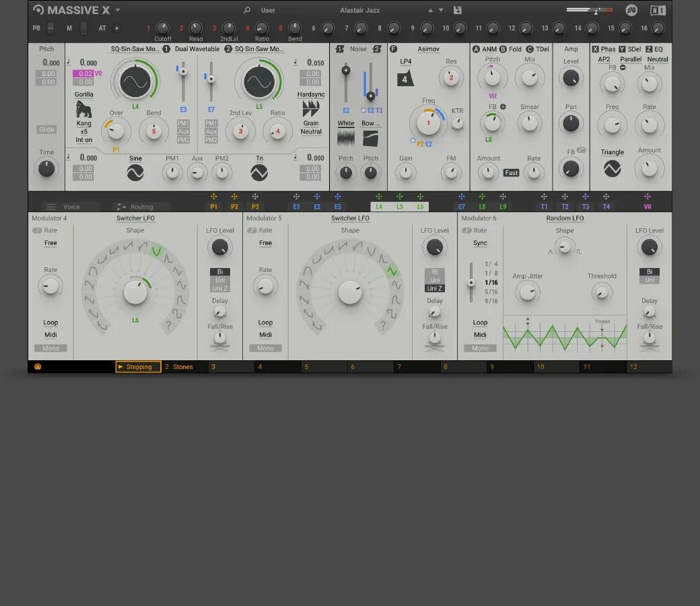Click the LP4 filter slope icon
Screen dimensions: 700x606
(x=405, y=79)
